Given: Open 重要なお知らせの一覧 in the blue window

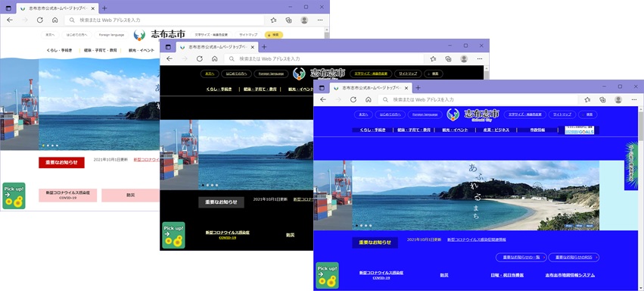Looking at the screenshot, I should click(x=521, y=258).
